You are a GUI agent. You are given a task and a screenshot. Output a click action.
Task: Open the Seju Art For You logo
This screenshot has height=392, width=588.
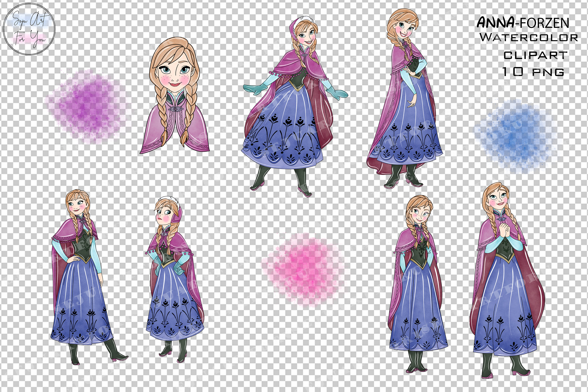pos(30,30)
